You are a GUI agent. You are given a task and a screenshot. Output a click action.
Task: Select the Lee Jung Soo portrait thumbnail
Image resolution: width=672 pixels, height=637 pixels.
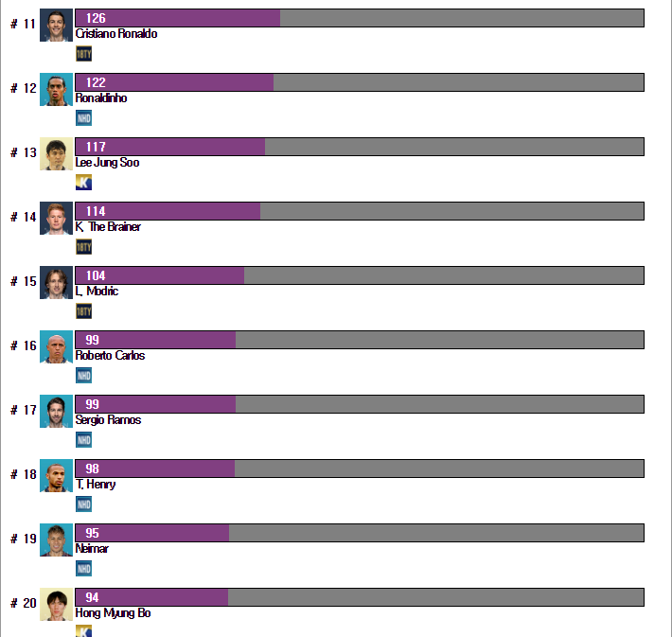(x=56, y=153)
